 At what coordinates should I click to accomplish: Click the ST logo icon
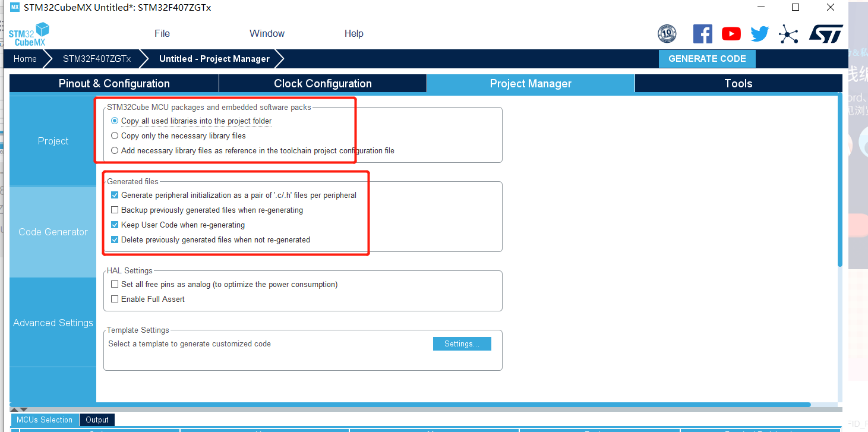[x=826, y=34]
